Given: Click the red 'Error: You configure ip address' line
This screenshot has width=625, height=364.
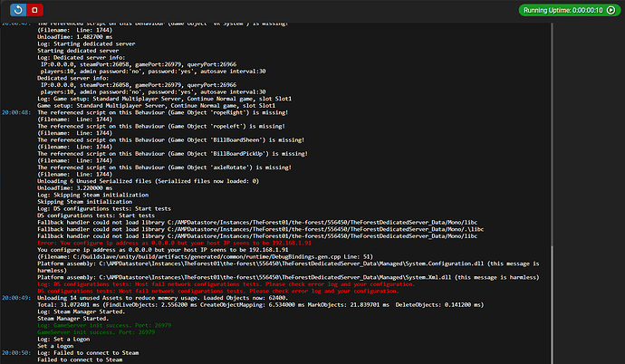Looking at the screenshot, I should pyautogui.click(x=174, y=243).
